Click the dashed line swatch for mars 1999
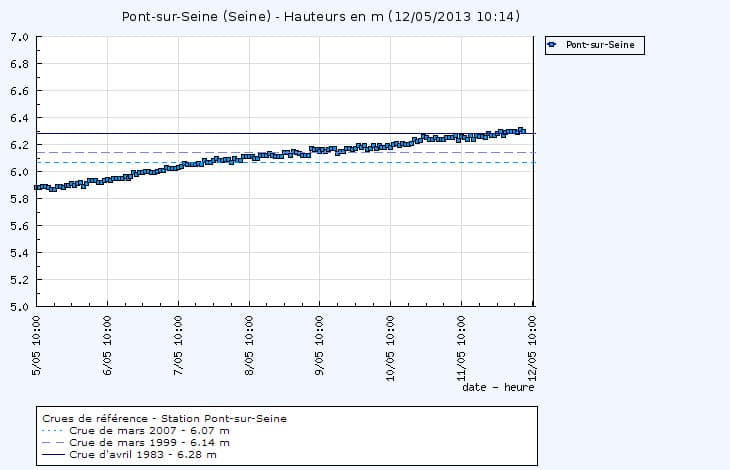Screen dimensions: 730x470 (x=54, y=442)
